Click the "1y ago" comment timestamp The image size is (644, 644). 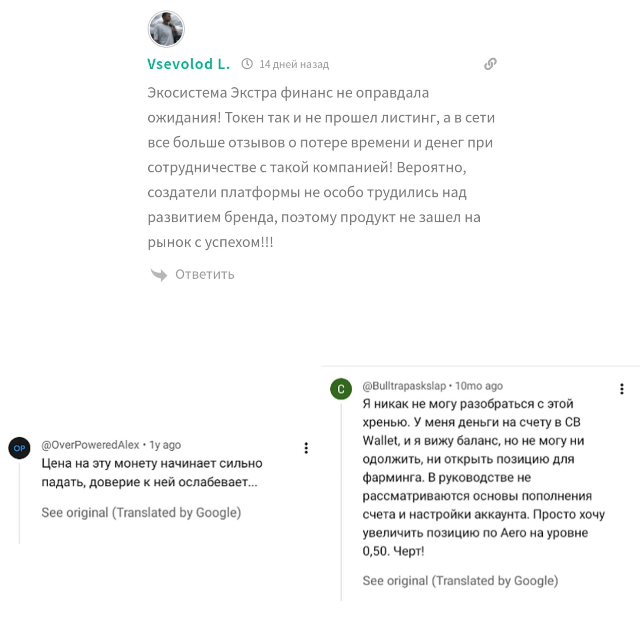(x=165, y=445)
